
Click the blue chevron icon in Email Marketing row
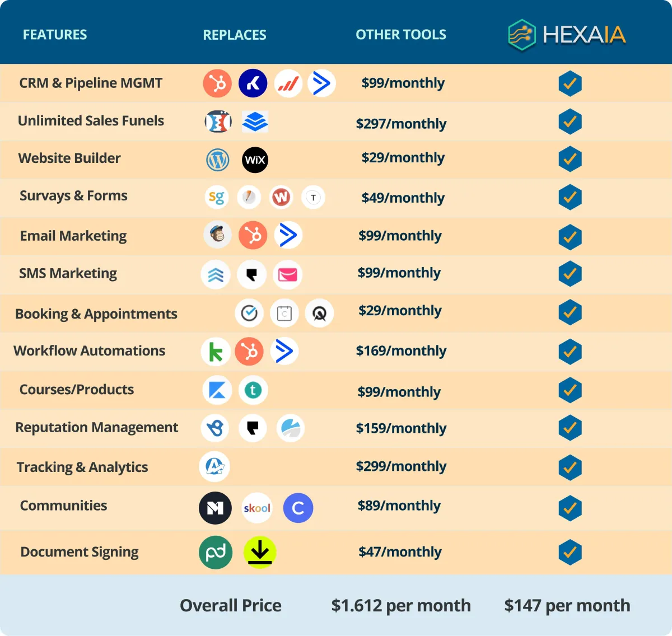[x=288, y=235]
